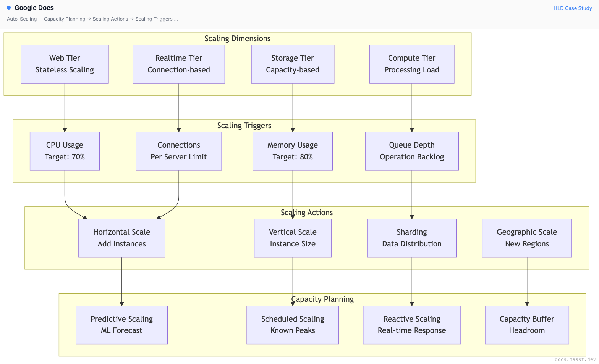Click the Queue Depth Operation Backlog node
This screenshot has width=599, height=364.
[412, 151]
